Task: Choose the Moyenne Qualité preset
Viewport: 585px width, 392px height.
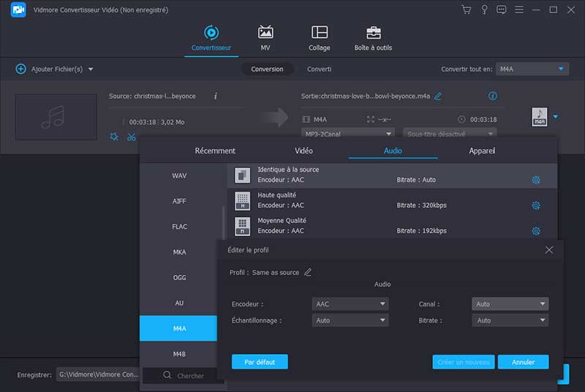Action: [392, 226]
